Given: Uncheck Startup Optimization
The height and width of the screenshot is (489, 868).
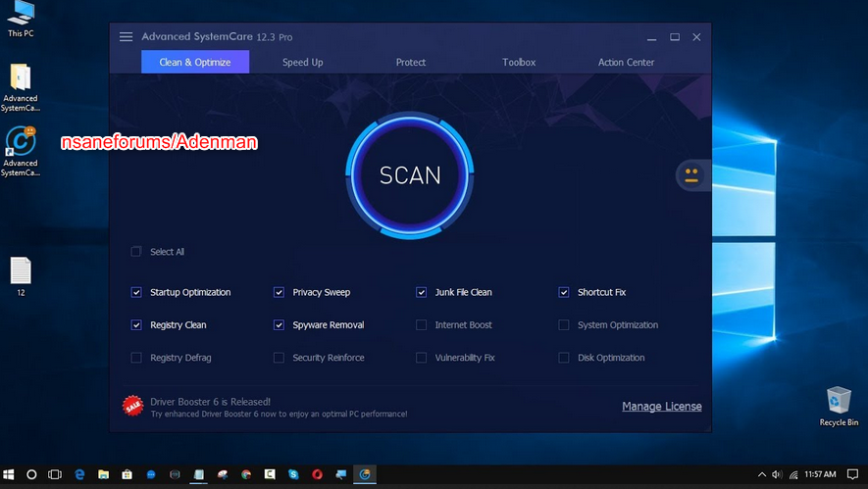Looking at the screenshot, I should click(136, 292).
